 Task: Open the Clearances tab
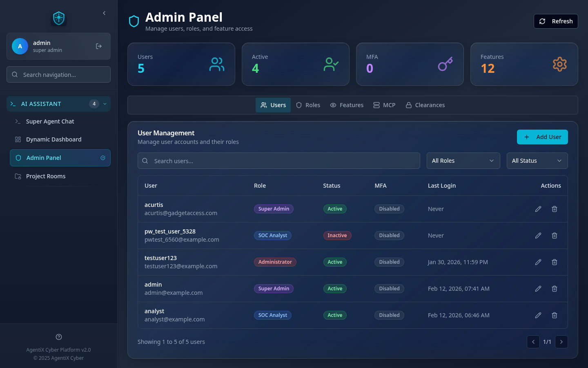(x=425, y=105)
